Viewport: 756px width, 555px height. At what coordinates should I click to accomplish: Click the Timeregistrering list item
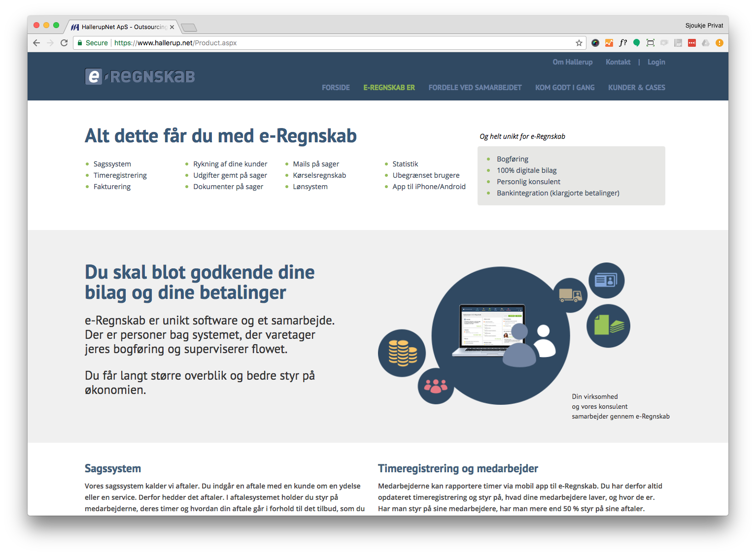pos(120,175)
